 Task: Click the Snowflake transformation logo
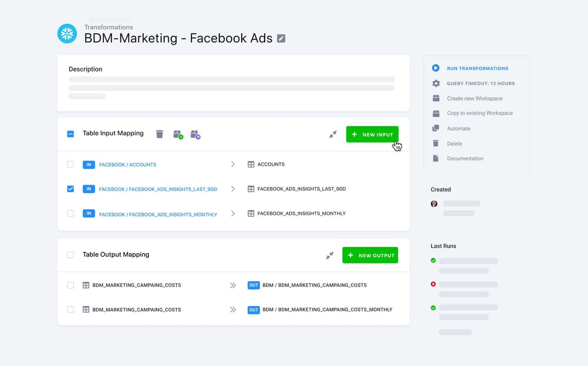click(67, 33)
